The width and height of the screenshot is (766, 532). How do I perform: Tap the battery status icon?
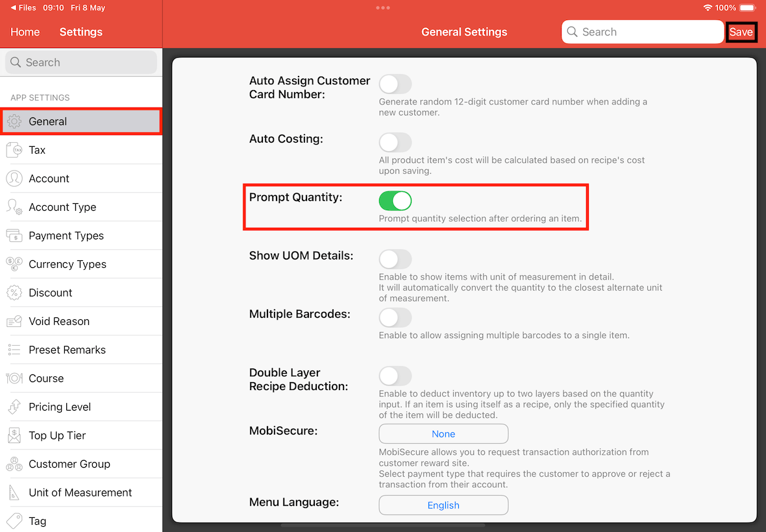747,8
